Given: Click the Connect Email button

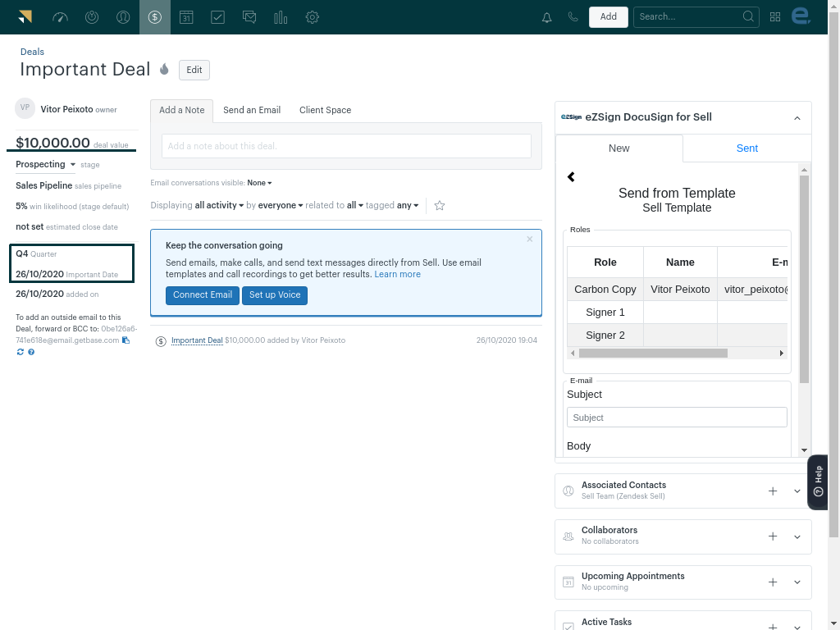Looking at the screenshot, I should pos(202,295).
